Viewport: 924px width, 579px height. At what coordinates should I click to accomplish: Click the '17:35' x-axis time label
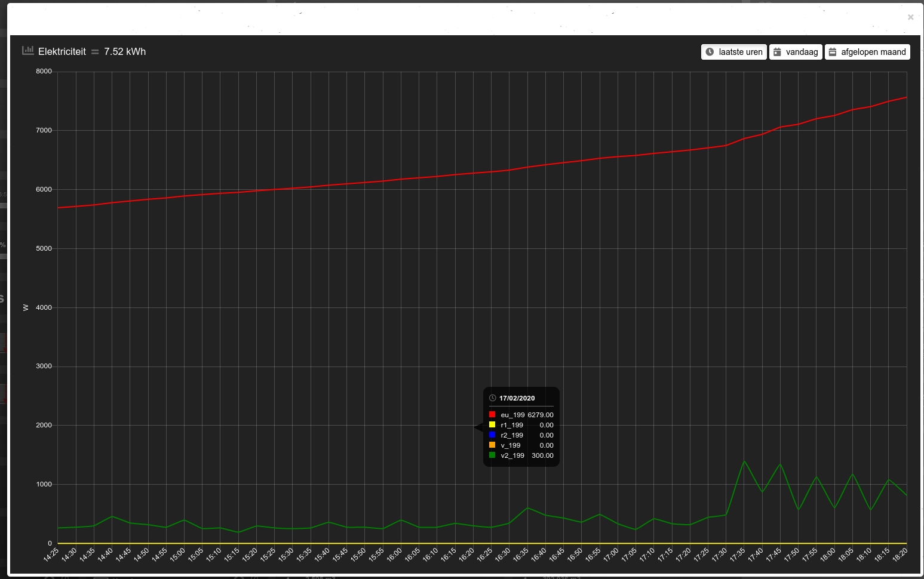pyautogui.click(x=738, y=555)
